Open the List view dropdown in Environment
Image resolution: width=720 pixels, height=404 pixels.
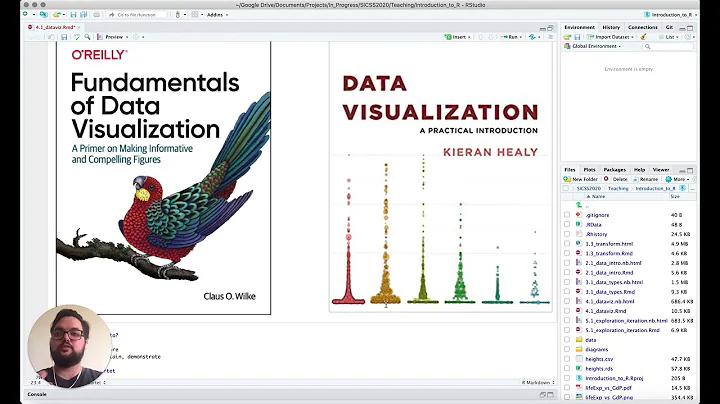(x=669, y=37)
